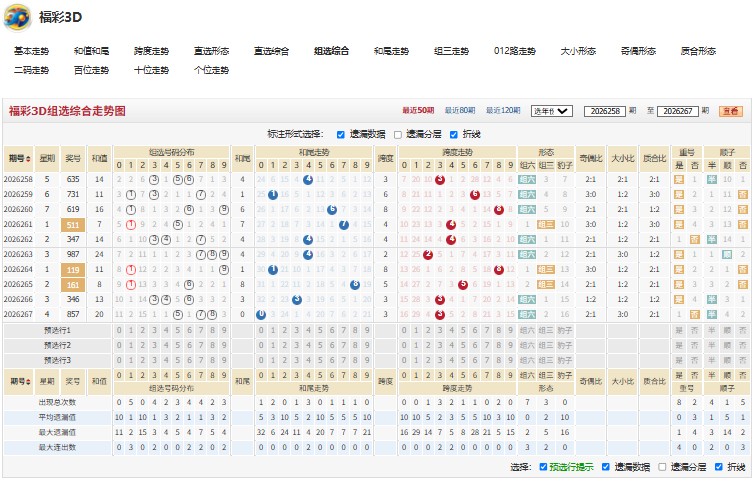The height and width of the screenshot is (481, 754).
Task: Select digit 5 in 预选行1 组选号码 section
Action: click(x=177, y=330)
